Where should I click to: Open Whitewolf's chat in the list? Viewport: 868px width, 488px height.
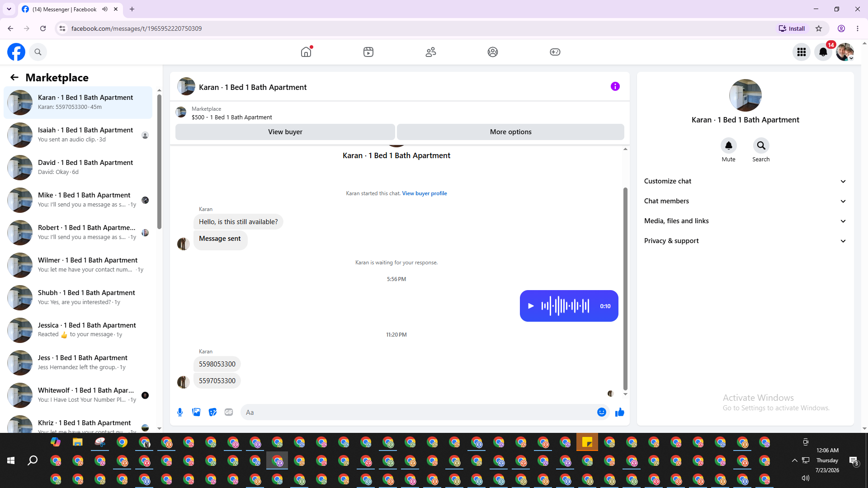pos(78,395)
